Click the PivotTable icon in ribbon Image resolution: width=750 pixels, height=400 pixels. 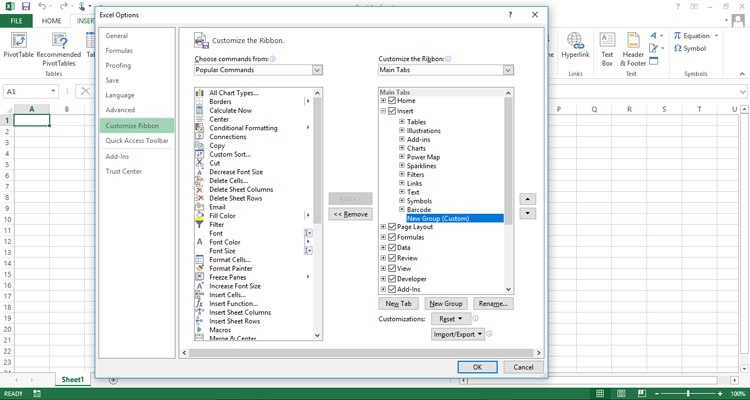(x=19, y=40)
